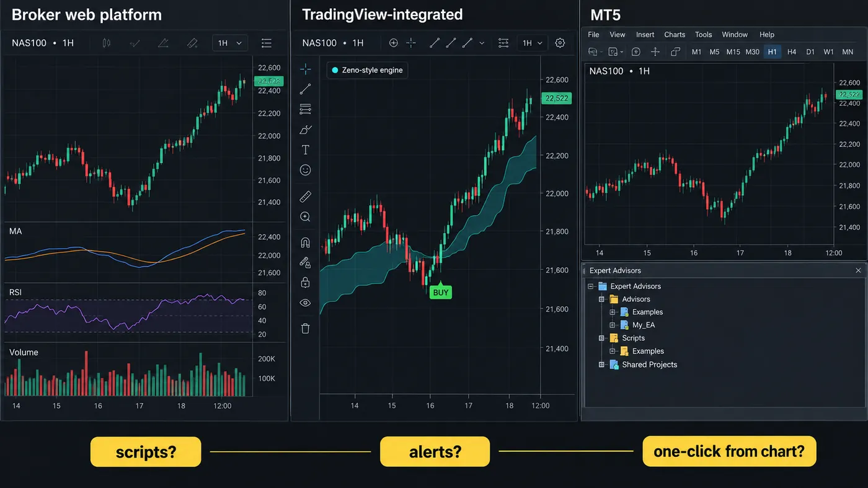Select crosshair cursor in TradingView left sidebar
The width and height of the screenshot is (868, 488).
(x=305, y=69)
